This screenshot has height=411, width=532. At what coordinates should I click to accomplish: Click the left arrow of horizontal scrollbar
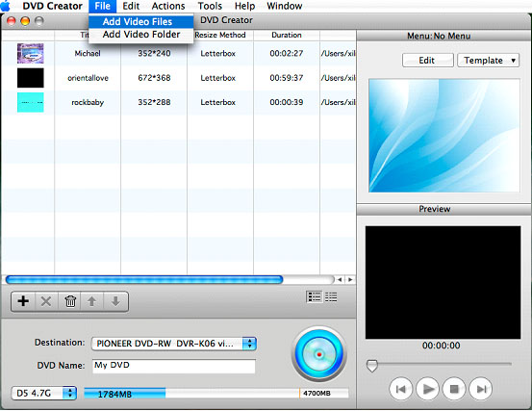[x=340, y=280]
